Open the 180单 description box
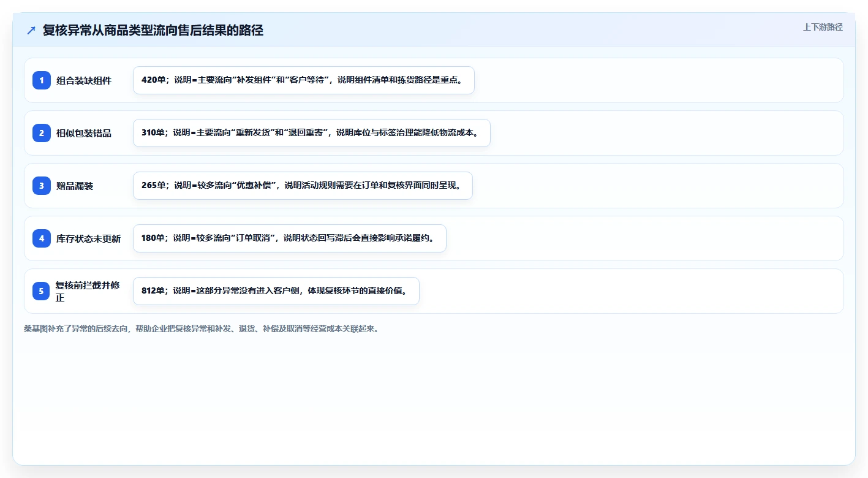Screen dimensions: 868x478 pyautogui.click(x=290, y=238)
